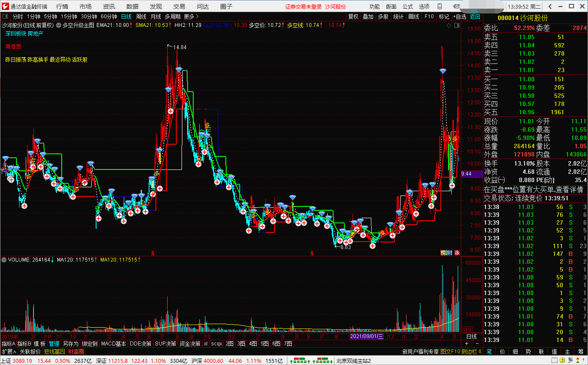
Task: Open the 功能 menu
Action: coord(374,7)
